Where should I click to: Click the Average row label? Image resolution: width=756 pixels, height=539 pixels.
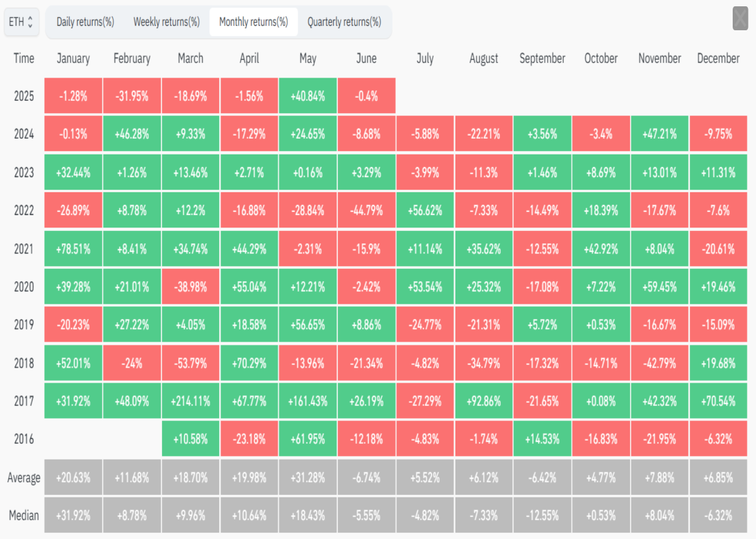tap(24, 477)
